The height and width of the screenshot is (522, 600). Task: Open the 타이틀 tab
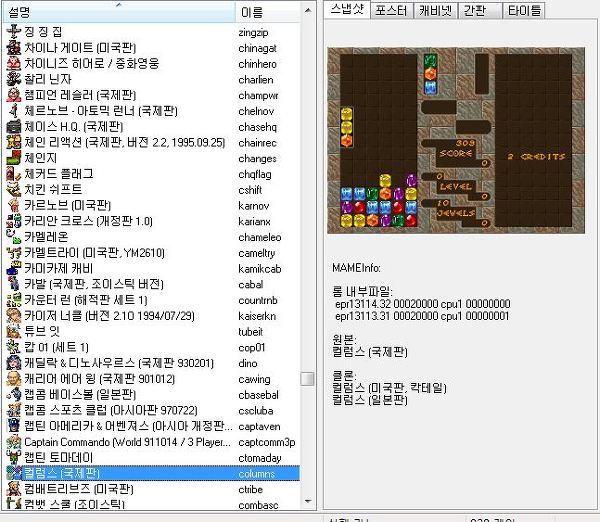524,10
